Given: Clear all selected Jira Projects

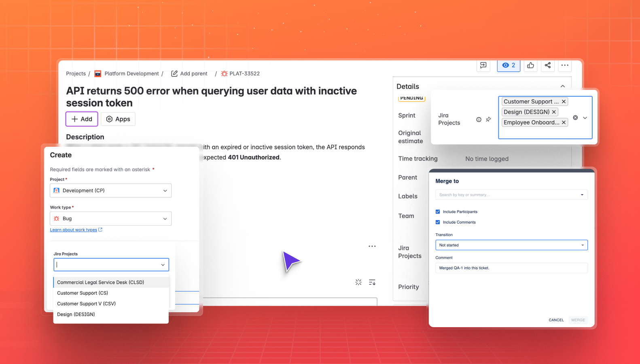Looking at the screenshot, I should point(575,118).
